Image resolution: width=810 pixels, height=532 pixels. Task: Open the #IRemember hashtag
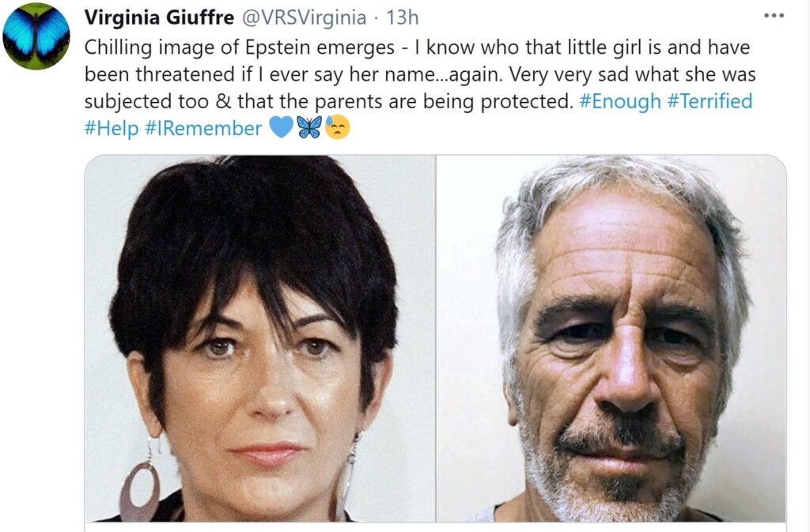203,128
